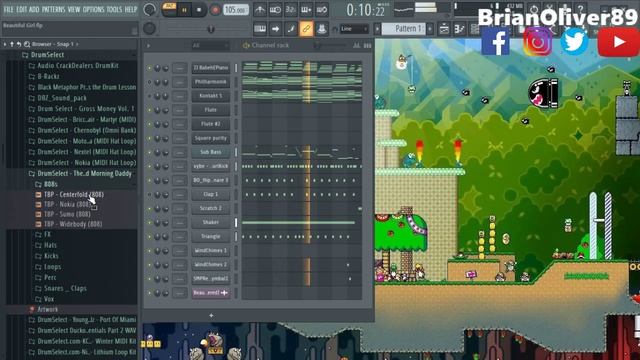Image resolution: width=640 pixels, height=360 pixels.
Task: Click the icon right of the orange link
Action: 322,29
